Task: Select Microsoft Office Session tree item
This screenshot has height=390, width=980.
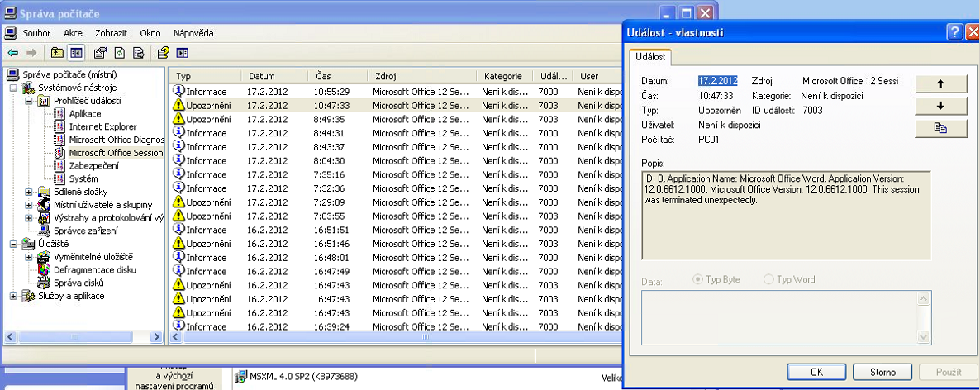Action: 116,153
